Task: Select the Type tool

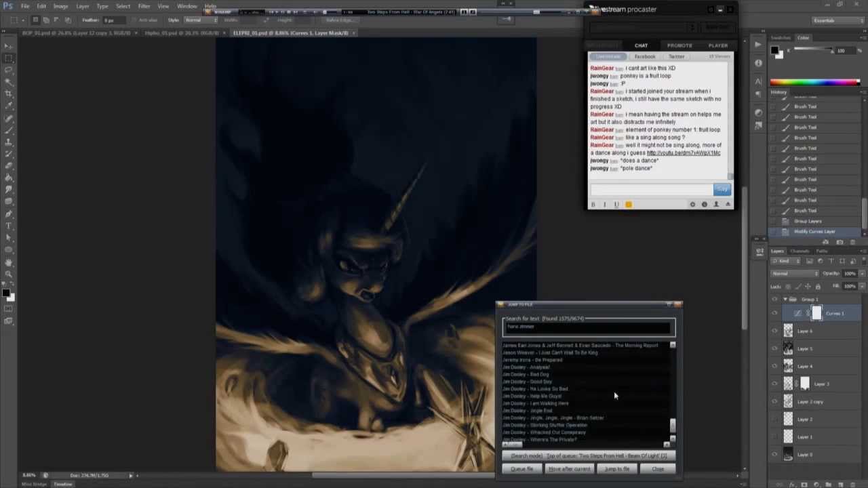Action: point(8,226)
